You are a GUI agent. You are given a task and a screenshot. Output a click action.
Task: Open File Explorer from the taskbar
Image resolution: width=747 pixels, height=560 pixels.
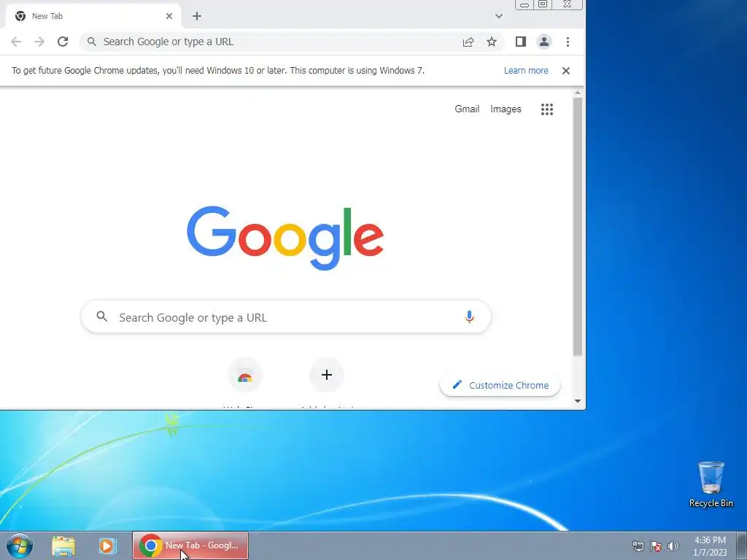point(63,546)
